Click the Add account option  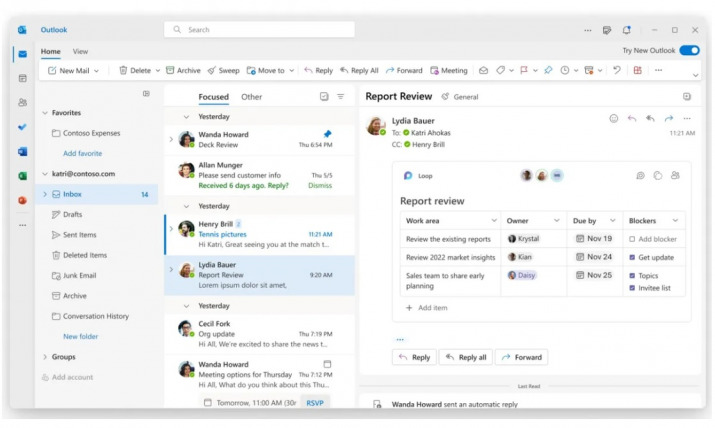pyautogui.click(x=67, y=377)
